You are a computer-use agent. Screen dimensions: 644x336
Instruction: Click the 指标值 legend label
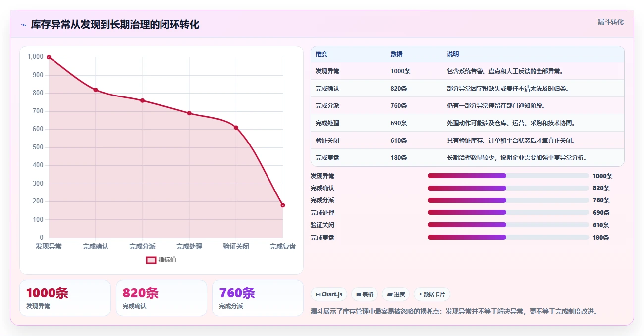(x=167, y=260)
